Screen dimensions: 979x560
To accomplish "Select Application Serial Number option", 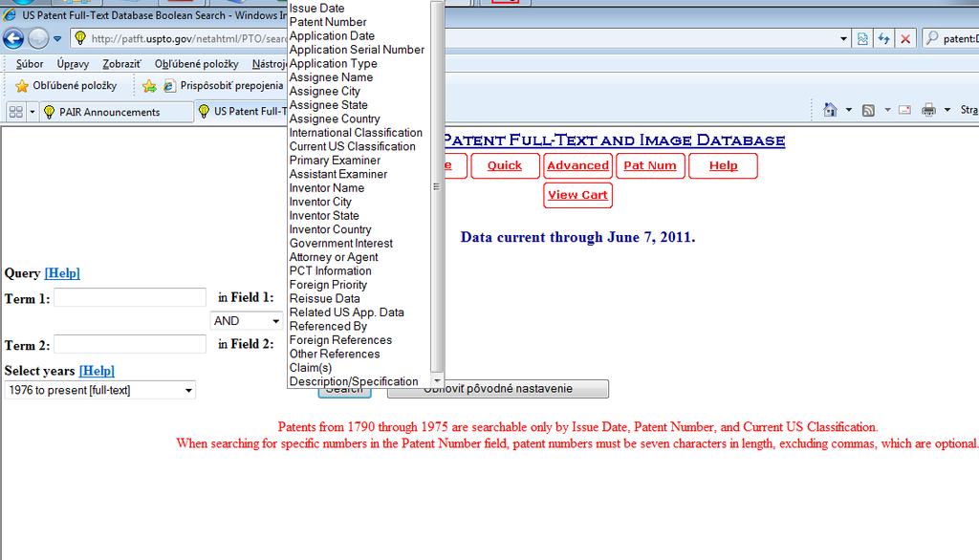I will [357, 50].
